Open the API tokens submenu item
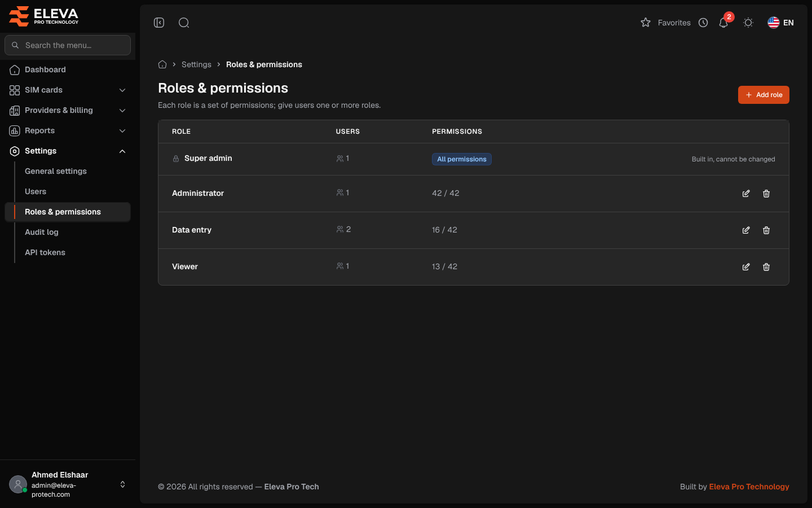Screen dimensions: 812x508 (45, 252)
